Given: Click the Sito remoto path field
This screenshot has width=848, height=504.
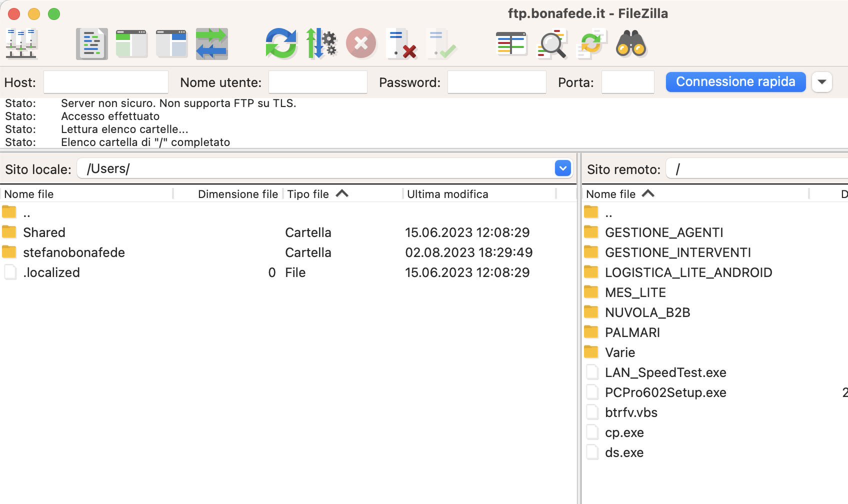Looking at the screenshot, I should [757, 169].
